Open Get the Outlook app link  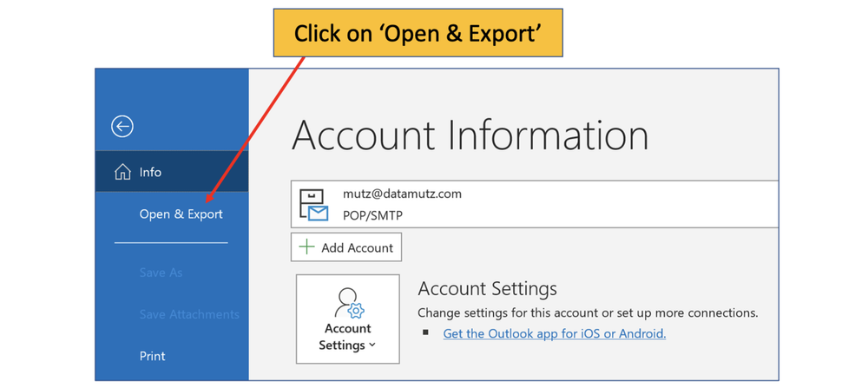554,334
